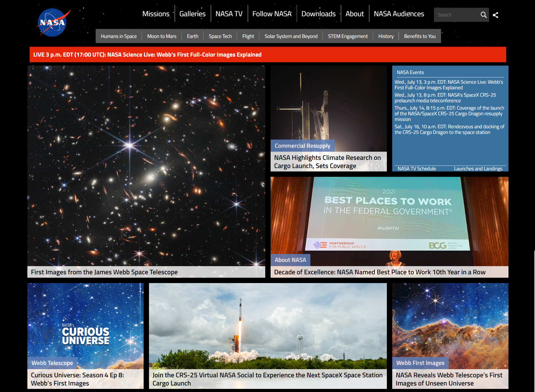Open NASA Highlights Climate Research article
This screenshot has width=535, height=392.
pos(327,162)
